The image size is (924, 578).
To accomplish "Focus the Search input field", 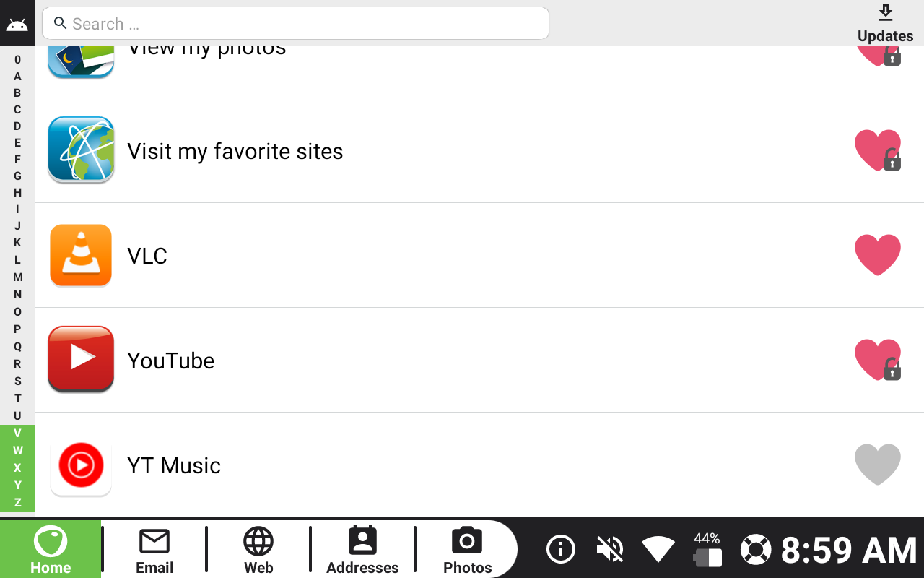I will [x=296, y=23].
